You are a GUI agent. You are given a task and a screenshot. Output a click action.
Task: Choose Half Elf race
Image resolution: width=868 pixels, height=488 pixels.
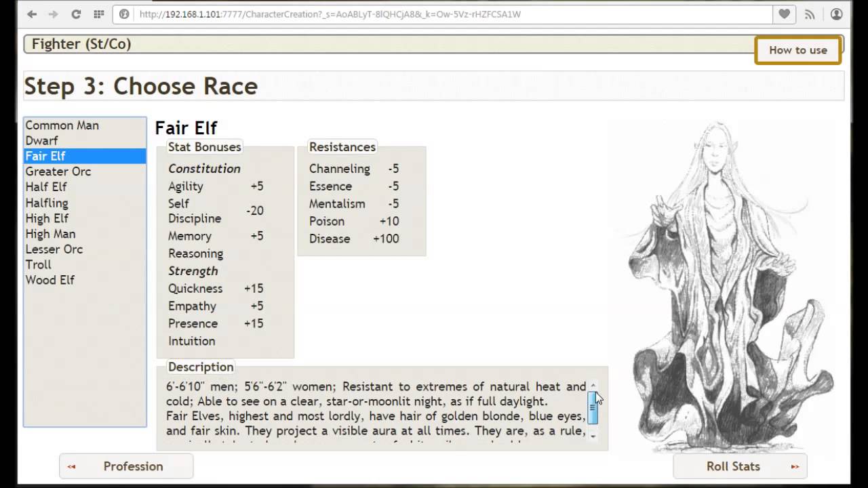85,187
